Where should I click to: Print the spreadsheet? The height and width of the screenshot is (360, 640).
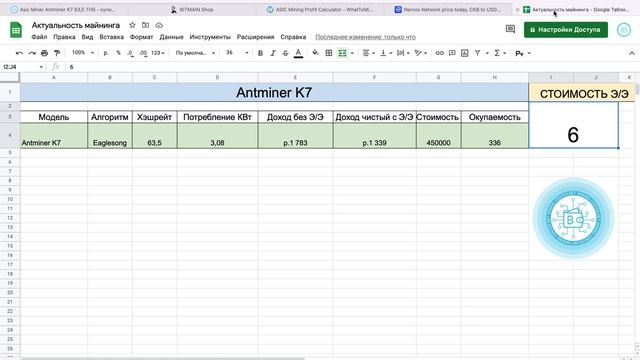(44, 53)
